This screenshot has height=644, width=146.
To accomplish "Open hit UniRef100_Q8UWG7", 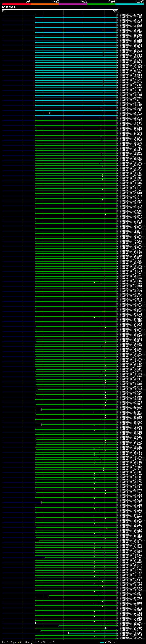I will click(x=131, y=216).
